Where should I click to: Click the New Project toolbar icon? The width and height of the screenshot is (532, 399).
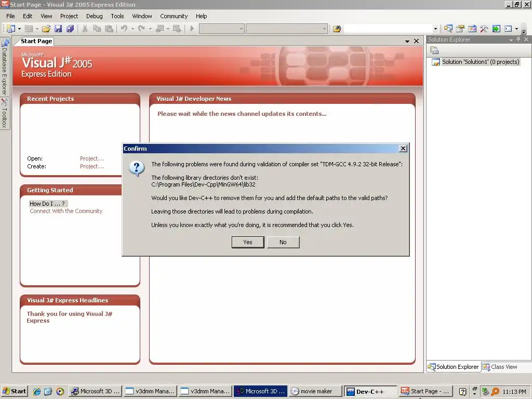pos(11,29)
